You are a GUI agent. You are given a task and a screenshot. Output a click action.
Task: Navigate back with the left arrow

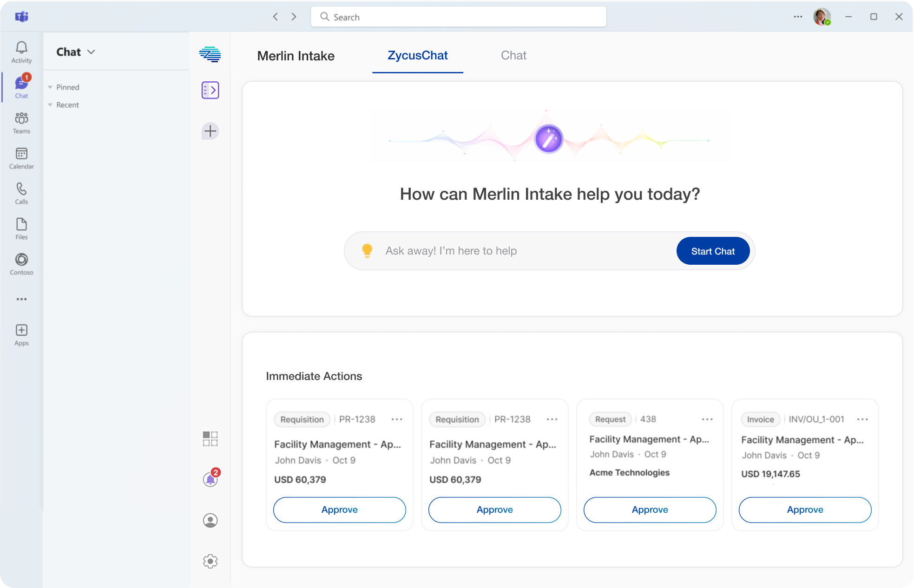click(x=276, y=17)
